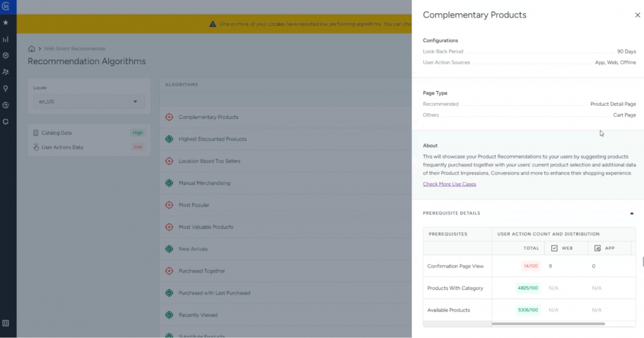The image size is (644, 338).
Task: Click the green status icon beside Recently Viewed
Action: click(169, 315)
